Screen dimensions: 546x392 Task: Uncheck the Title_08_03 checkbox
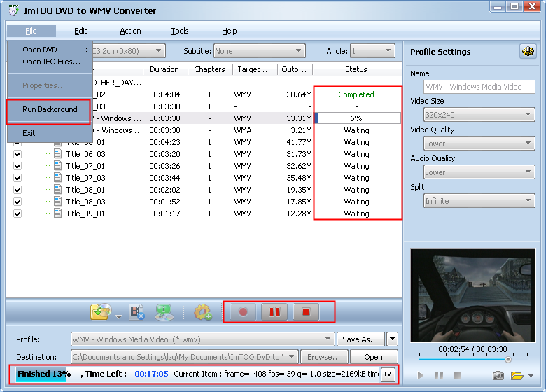[x=17, y=202]
